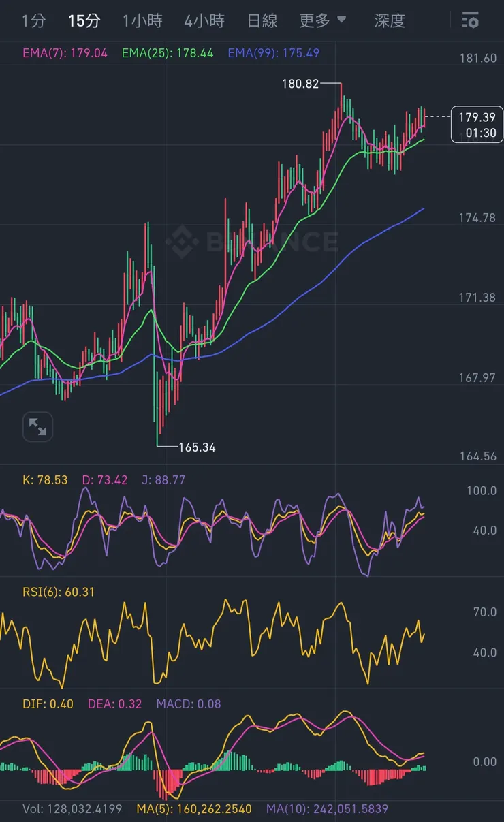Open chart indicator settings icon
This screenshot has width=504, height=822.
pos(470,20)
